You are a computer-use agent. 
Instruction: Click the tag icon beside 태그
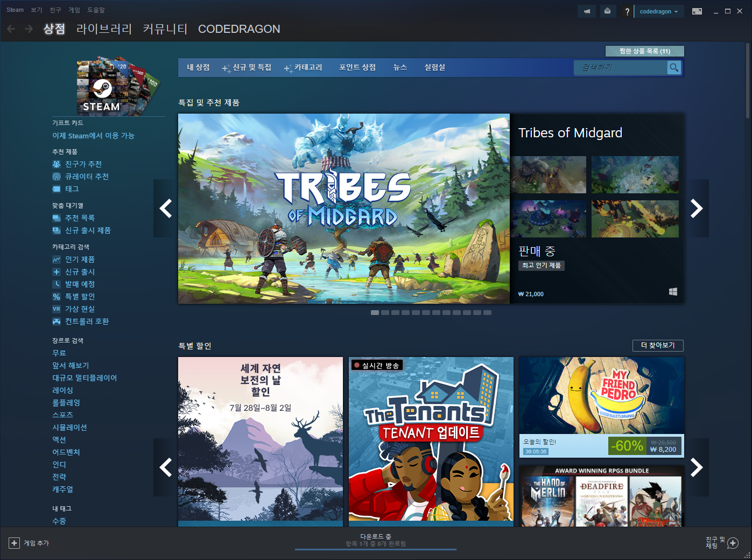click(x=57, y=189)
